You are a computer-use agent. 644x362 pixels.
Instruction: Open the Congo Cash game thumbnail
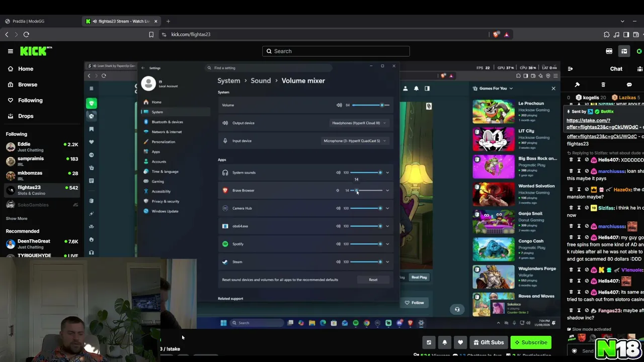click(493, 249)
